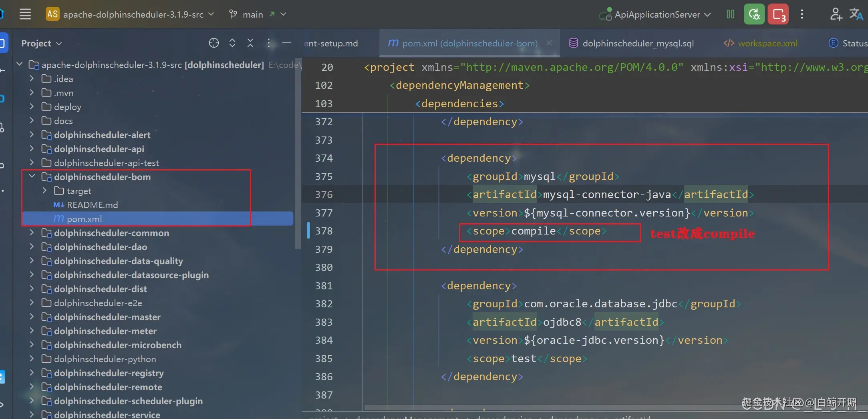The width and height of the screenshot is (868, 419).
Task: Switch to dolphinscheduler_mysql.sql tab
Action: click(x=632, y=43)
